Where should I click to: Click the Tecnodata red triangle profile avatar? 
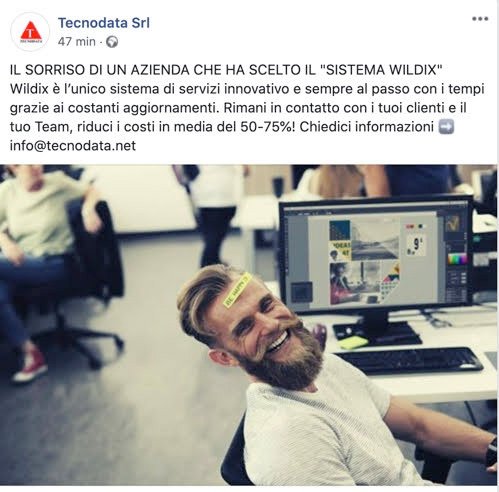coord(30,32)
